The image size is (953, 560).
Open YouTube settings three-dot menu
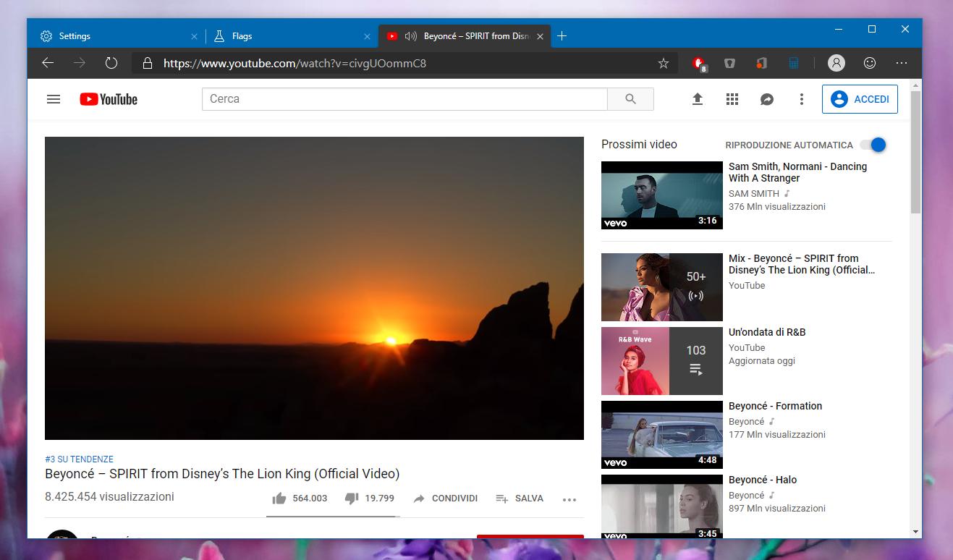pyautogui.click(x=801, y=99)
